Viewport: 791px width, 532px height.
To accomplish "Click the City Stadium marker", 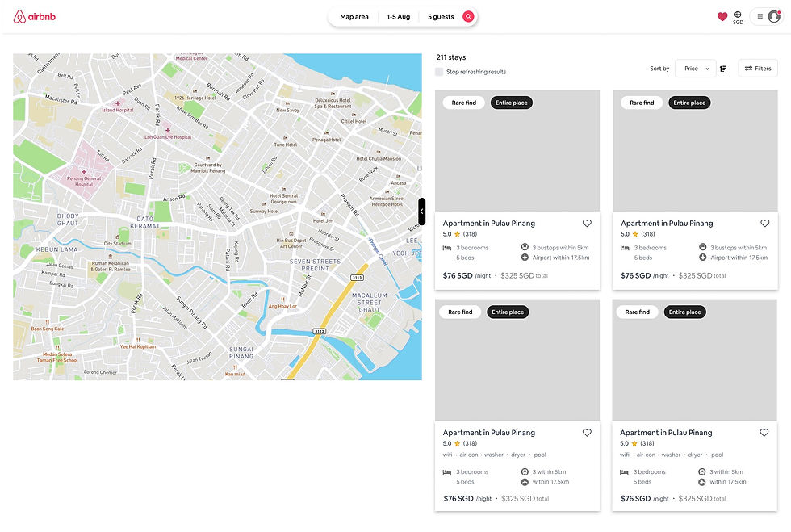I will [117, 237].
